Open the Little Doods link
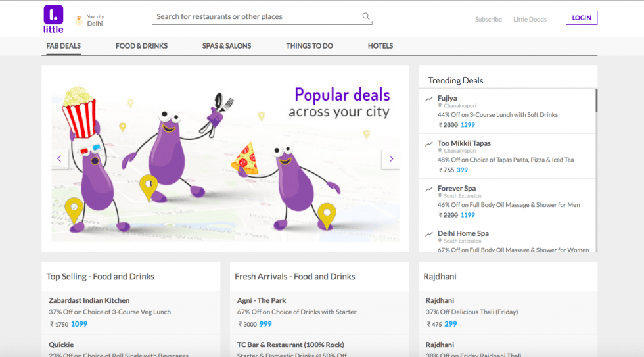Screen dimensions: 644x357 [530, 19]
